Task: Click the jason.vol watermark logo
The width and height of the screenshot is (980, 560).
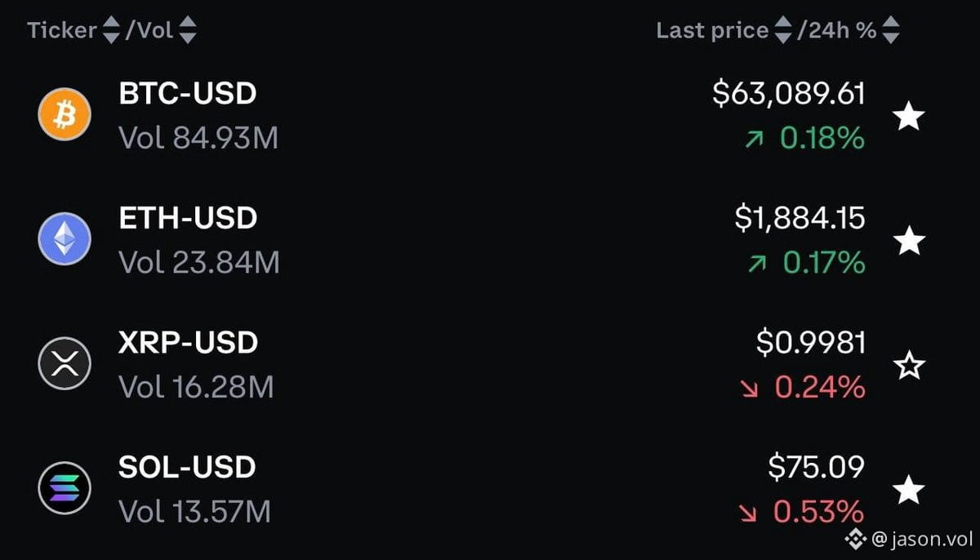Action: coord(856,538)
